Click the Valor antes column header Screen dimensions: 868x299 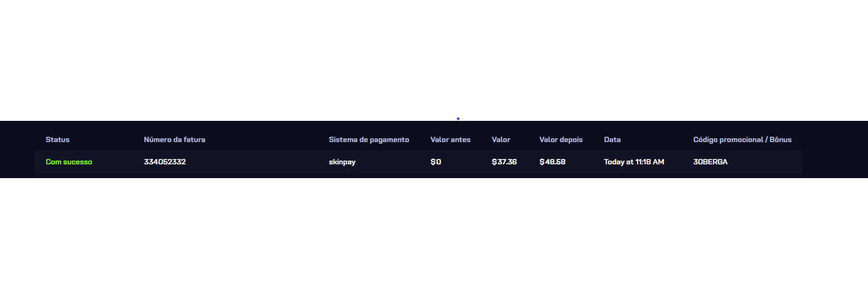coord(450,140)
